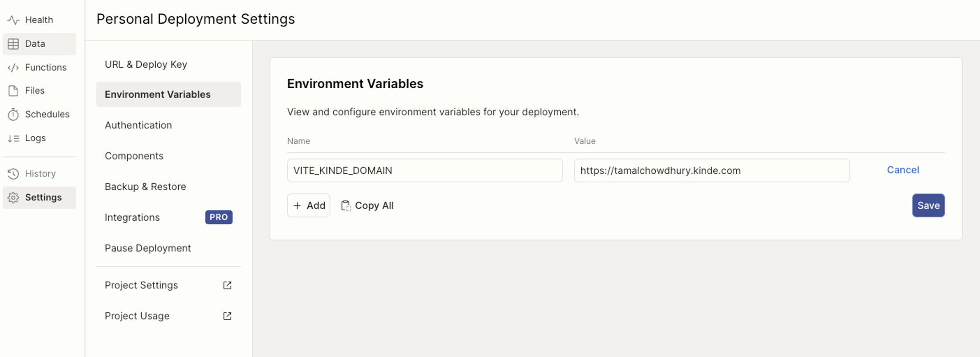980x357 pixels.
Task: Click the Settings gear icon
Action: (13, 197)
